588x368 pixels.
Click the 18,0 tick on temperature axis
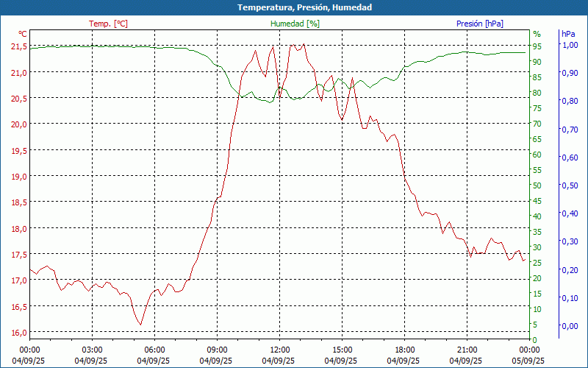(20, 229)
